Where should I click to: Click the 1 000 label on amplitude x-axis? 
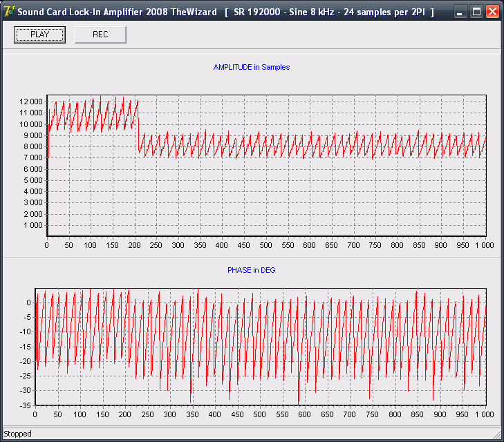(x=484, y=245)
